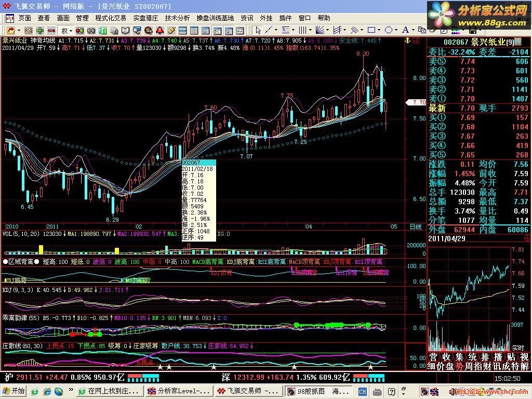Open the RSI indicator toolbar button
The image size is (532, 399).
[x=29, y=31]
